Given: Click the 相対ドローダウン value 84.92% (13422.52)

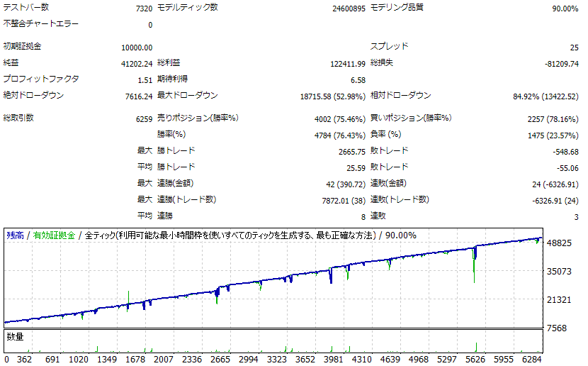Looking at the screenshot, I should (x=545, y=96).
